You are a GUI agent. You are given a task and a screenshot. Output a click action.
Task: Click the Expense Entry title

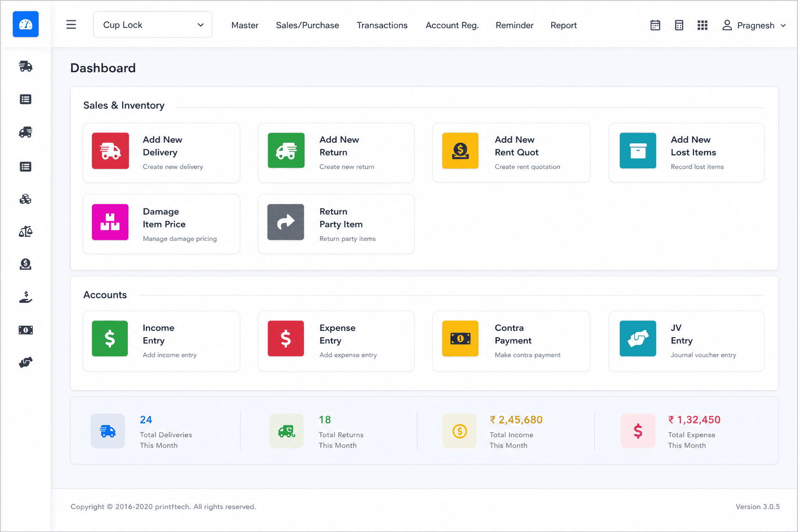pyautogui.click(x=338, y=334)
